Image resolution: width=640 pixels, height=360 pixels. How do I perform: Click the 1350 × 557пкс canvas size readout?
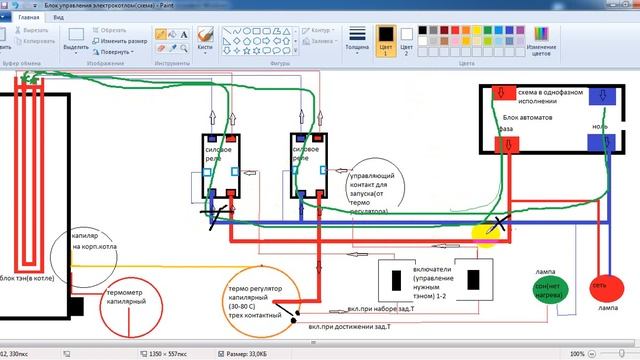(169, 354)
